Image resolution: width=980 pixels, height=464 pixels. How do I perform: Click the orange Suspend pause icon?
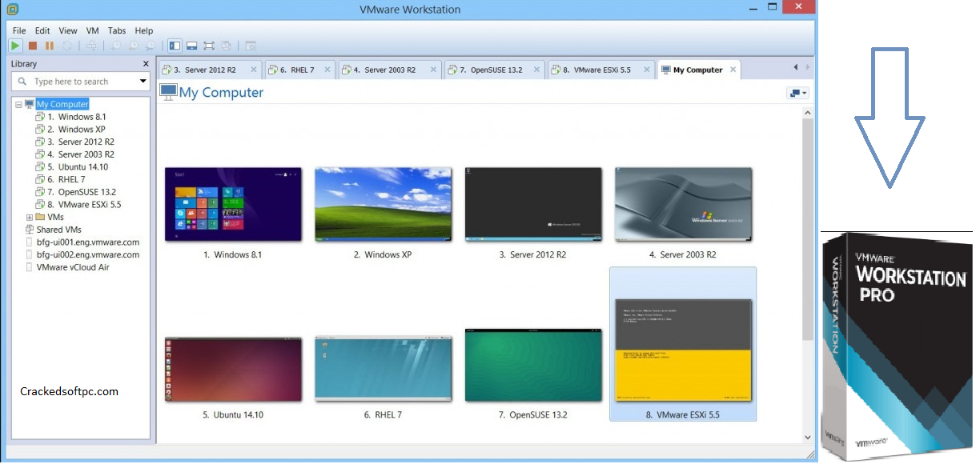click(x=50, y=46)
